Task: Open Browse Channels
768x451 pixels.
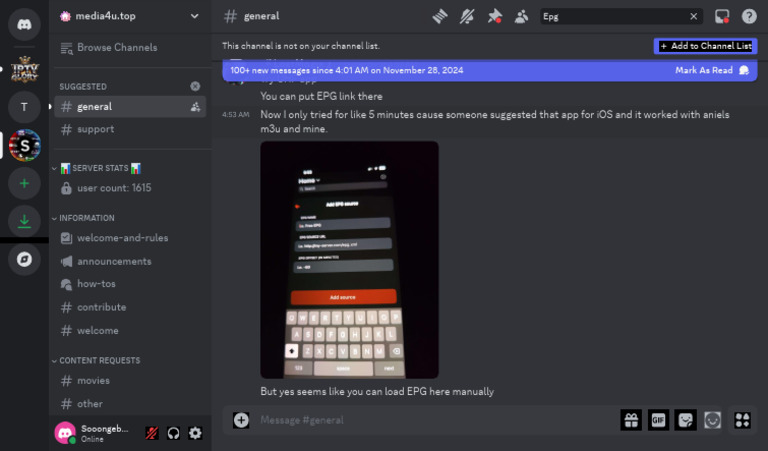Action: tap(130, 47)
